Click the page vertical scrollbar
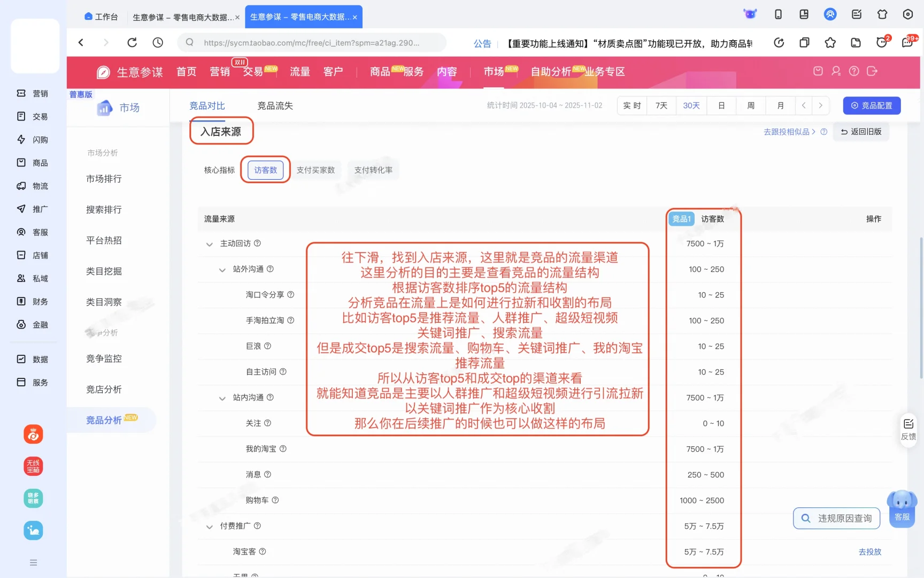This screenshot has height=578, width=924. coord(921,308)
